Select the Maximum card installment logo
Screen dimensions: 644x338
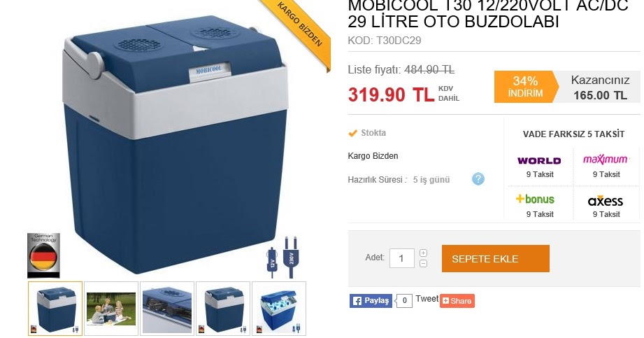[x=606, y=159]
